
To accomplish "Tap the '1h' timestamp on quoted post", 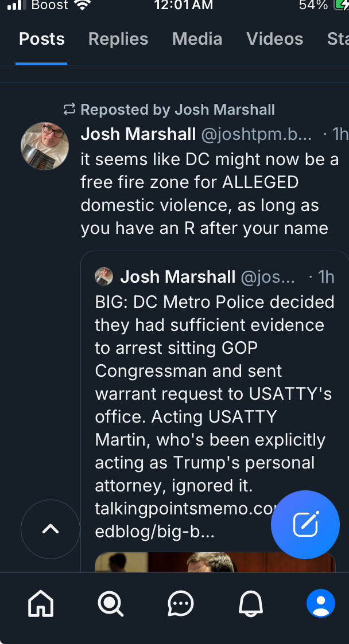I will click(x=325, y=278).
